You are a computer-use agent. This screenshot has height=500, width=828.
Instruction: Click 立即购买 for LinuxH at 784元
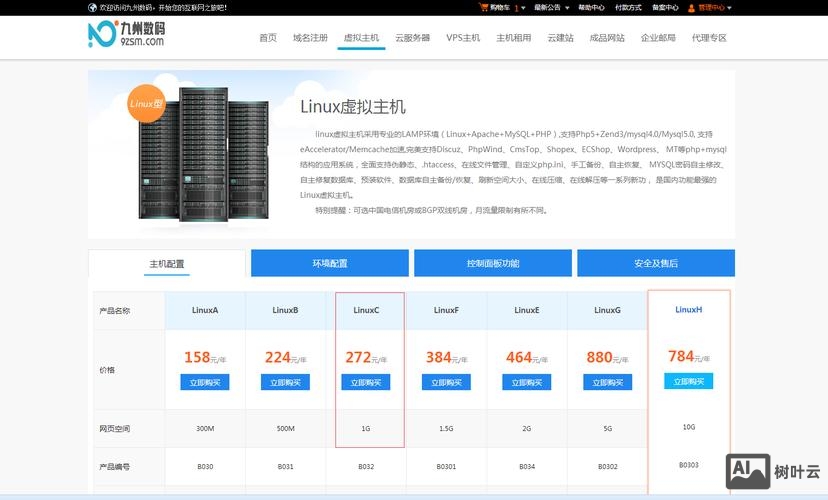[689, 381]
